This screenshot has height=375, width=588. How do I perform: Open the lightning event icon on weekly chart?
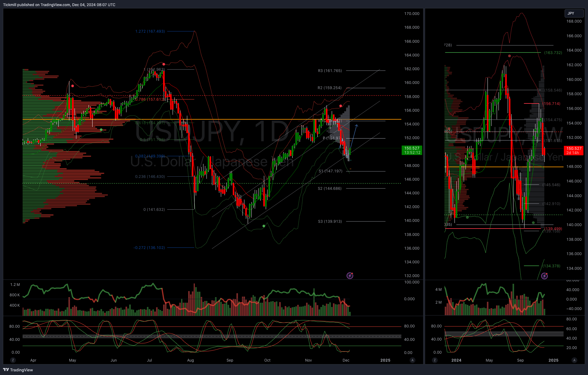pos(545,276)
